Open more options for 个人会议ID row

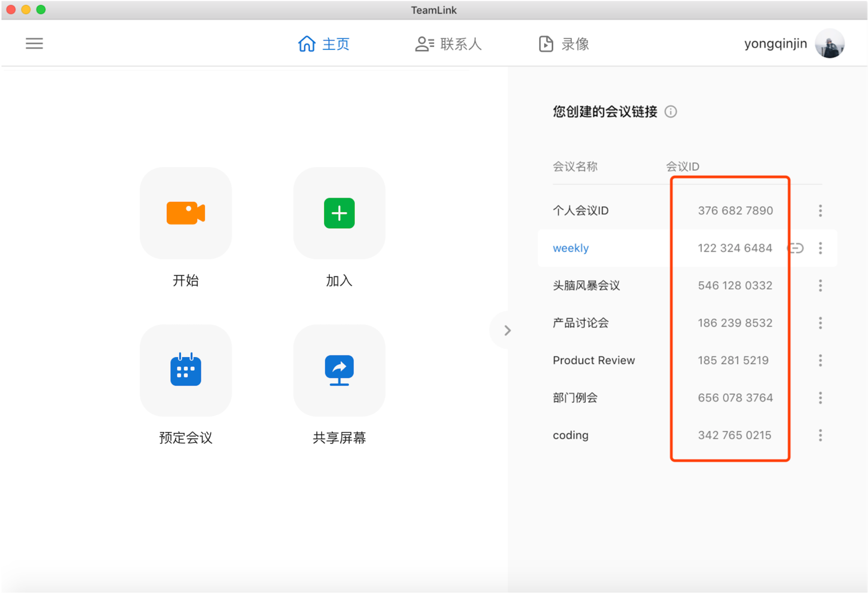[820, 211]
